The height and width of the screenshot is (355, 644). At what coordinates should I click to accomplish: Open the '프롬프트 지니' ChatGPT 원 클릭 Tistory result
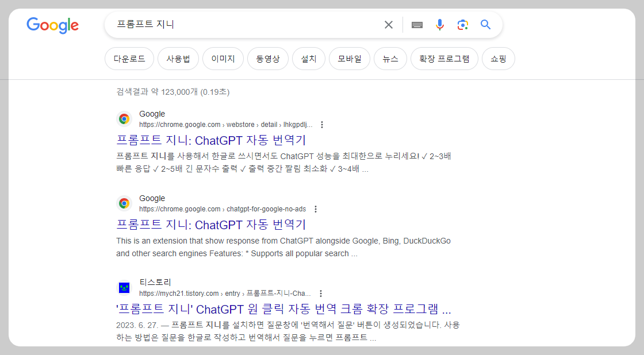pyautogui.click(x=284, y=309)
